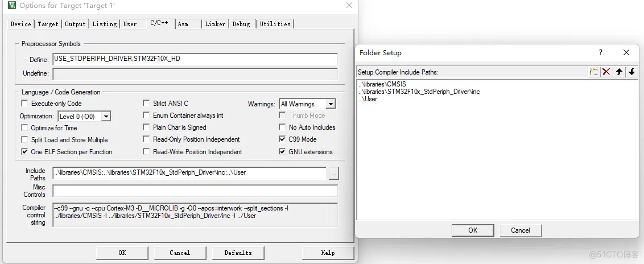644x264 pixels.
Task: Confirm Options dialog with OK
Action: tap(122, 253)
